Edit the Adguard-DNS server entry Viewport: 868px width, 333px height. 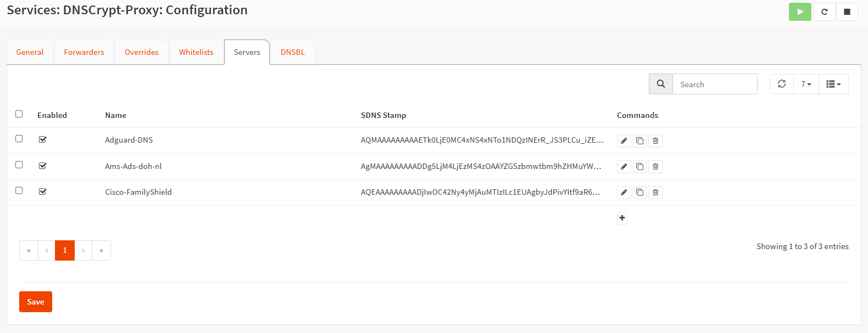624,141
